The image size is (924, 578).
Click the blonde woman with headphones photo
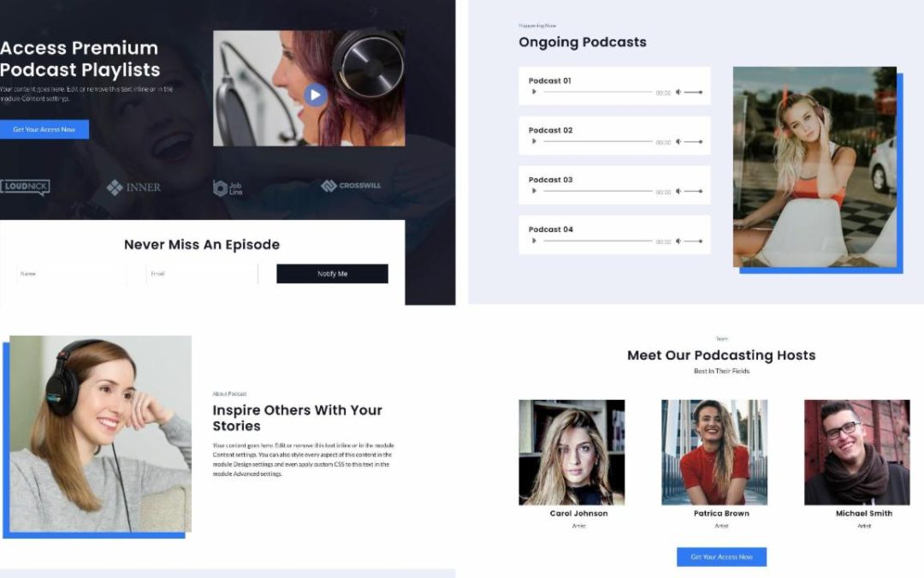point(814,167)
